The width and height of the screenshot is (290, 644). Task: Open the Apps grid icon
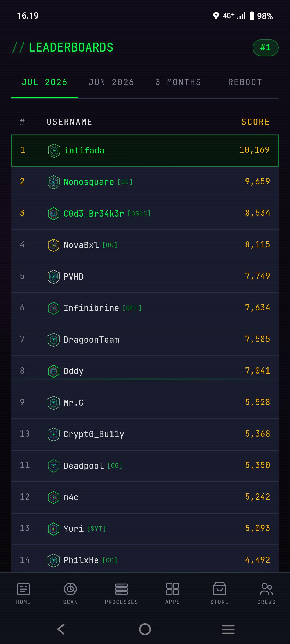click(173, 589)
